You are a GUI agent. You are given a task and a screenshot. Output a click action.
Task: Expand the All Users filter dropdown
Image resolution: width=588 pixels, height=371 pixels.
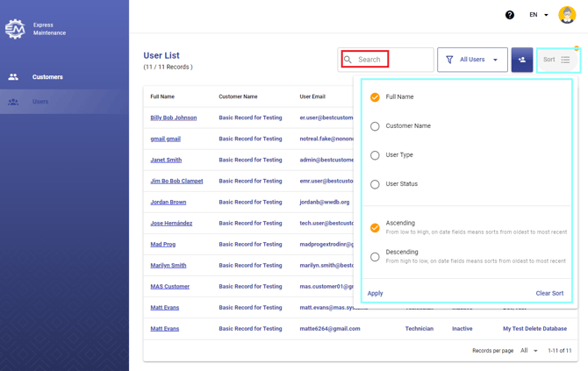click(x=472, y=60)
